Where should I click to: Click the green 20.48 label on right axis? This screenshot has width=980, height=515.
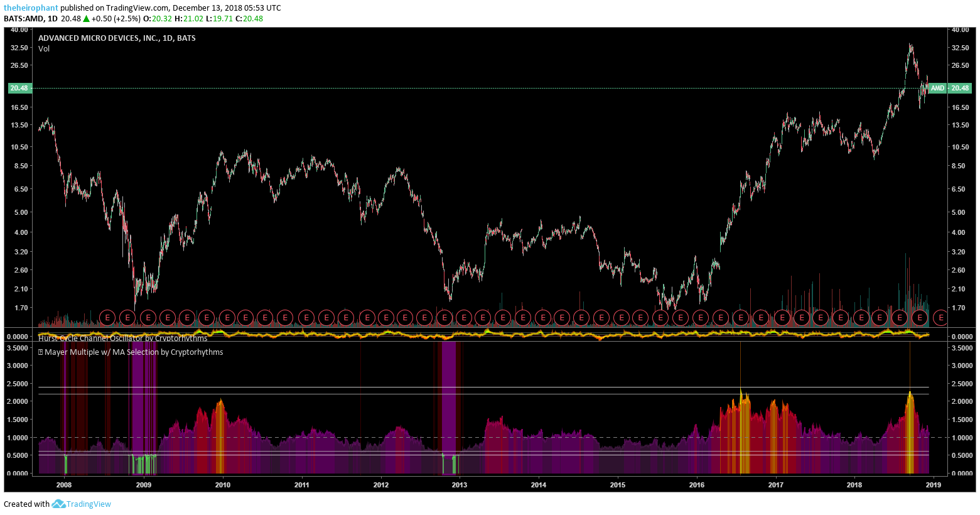(x=960, y=88)
